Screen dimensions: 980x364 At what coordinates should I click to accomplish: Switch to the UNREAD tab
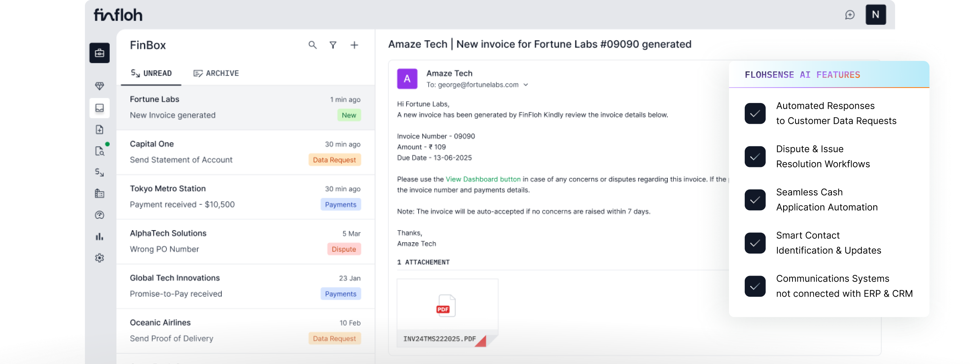click(151, 73)
